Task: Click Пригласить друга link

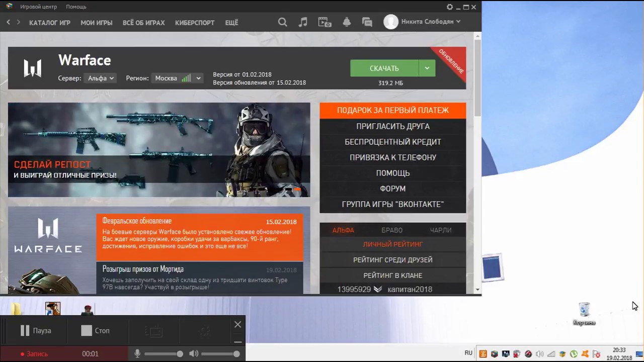Action: [393, 126]
